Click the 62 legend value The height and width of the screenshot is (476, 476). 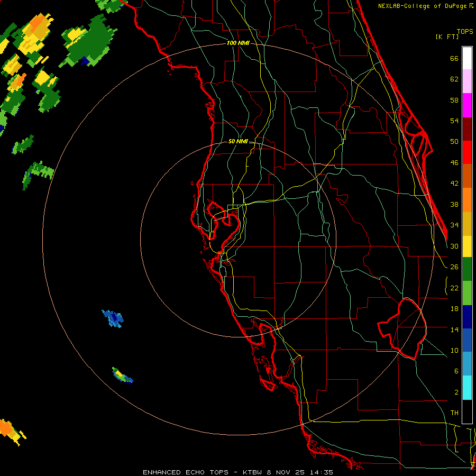click(x=454, y=79)
